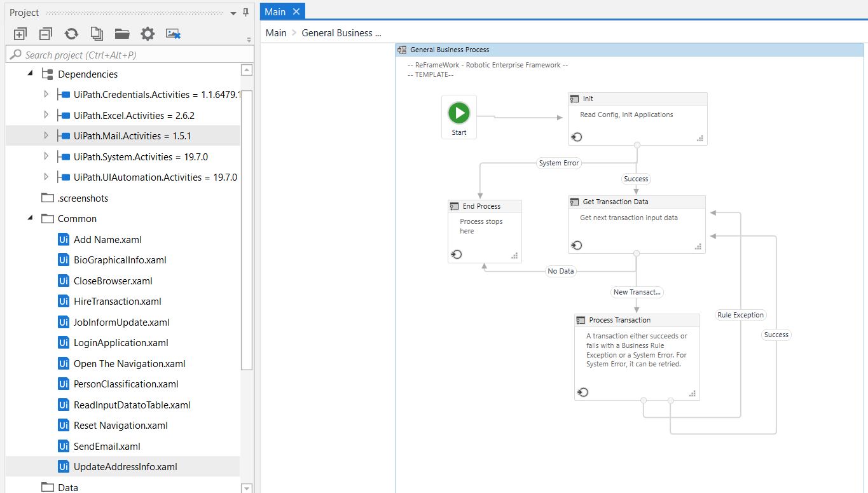Select HireTransaction.xaml file
Screen dimensions: 868x493
pyautogui.click(x=118, y=301)
